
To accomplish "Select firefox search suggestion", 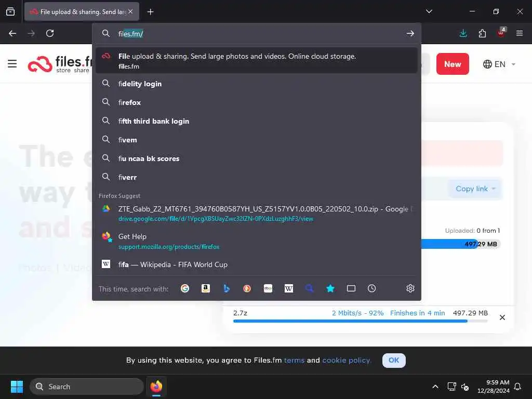I will [257, 102].
